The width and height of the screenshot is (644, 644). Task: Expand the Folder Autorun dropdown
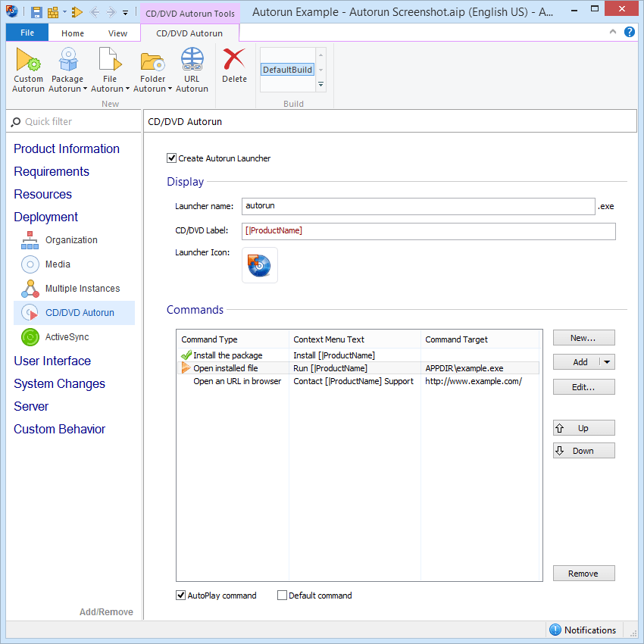click(171, 89)
